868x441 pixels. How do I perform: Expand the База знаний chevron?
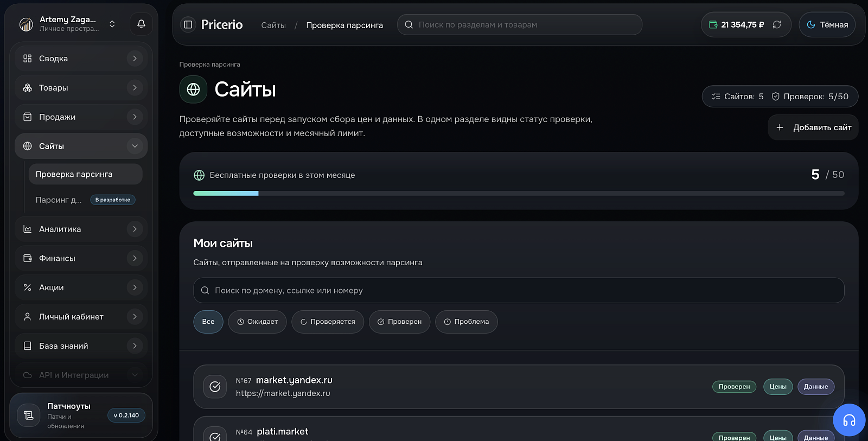coord(135,346)
